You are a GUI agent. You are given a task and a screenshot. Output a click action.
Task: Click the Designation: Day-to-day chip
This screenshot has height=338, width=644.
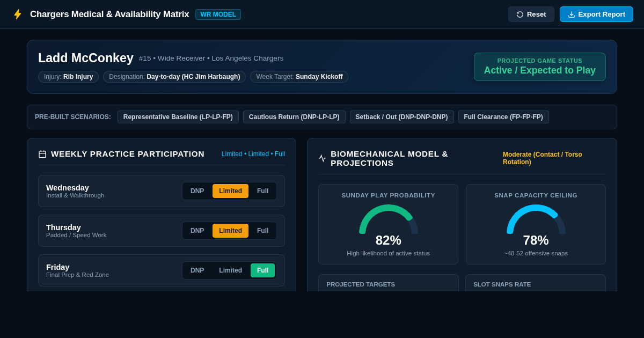click(174, 77)
